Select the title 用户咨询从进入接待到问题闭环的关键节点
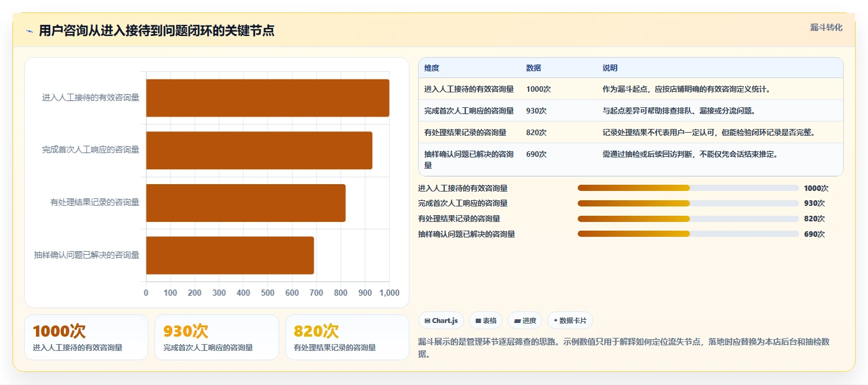 click(x=157, y=30)
